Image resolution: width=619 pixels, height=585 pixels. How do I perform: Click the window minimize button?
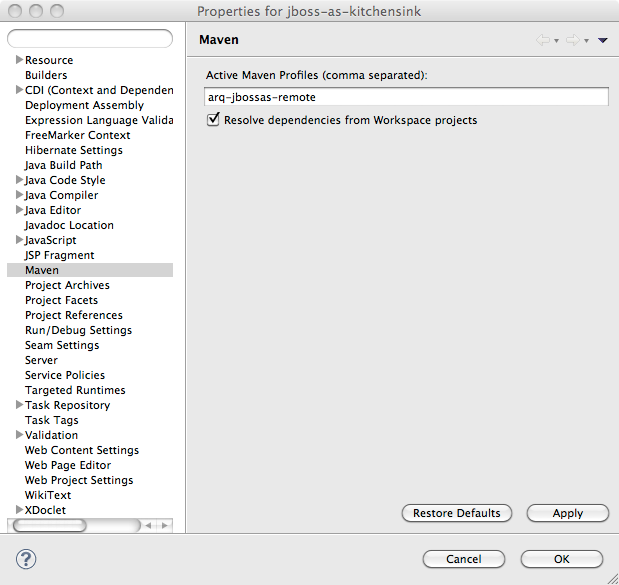coord(36,11)
